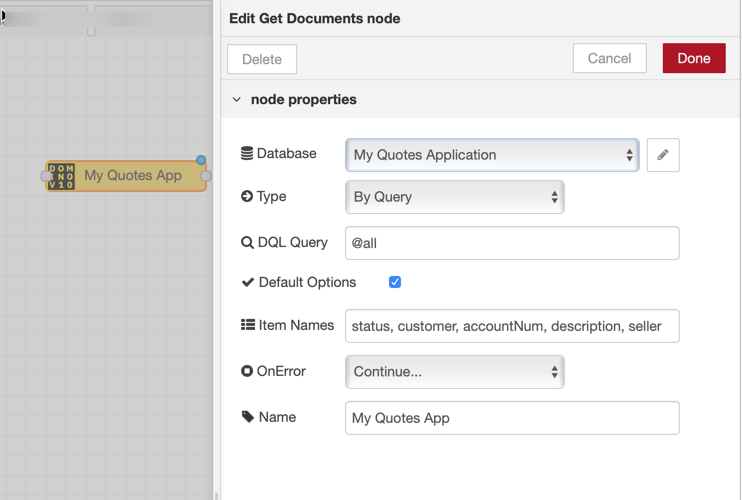
Task: Click the arrow icon next to Type
Action: tap(247, 196)
